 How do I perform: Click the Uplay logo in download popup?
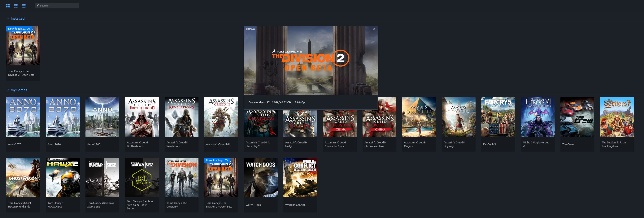pos(250,29)
